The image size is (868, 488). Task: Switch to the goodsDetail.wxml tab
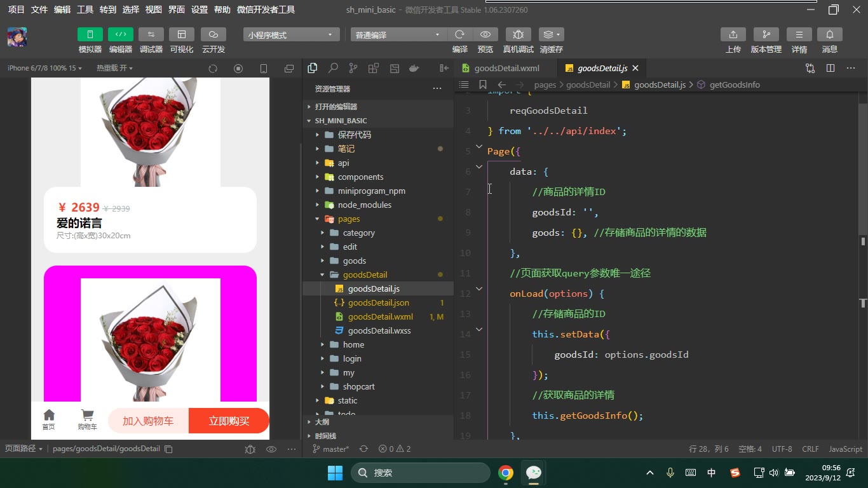(x=506, y=68)
